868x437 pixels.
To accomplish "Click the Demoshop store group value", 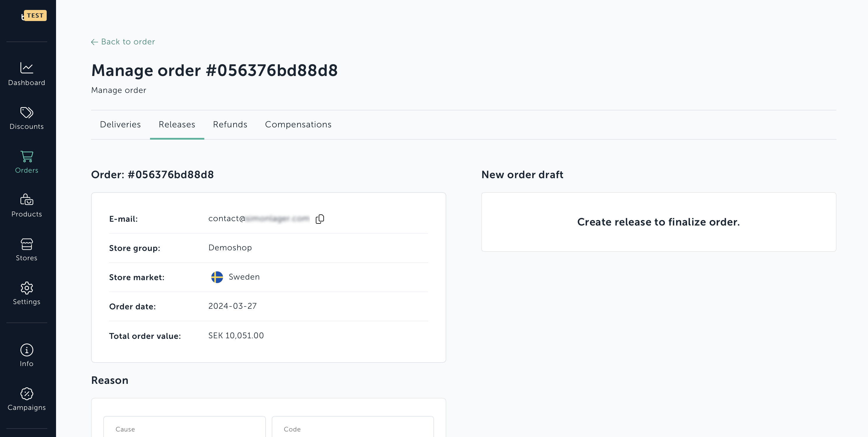I will tap(230, 248).
